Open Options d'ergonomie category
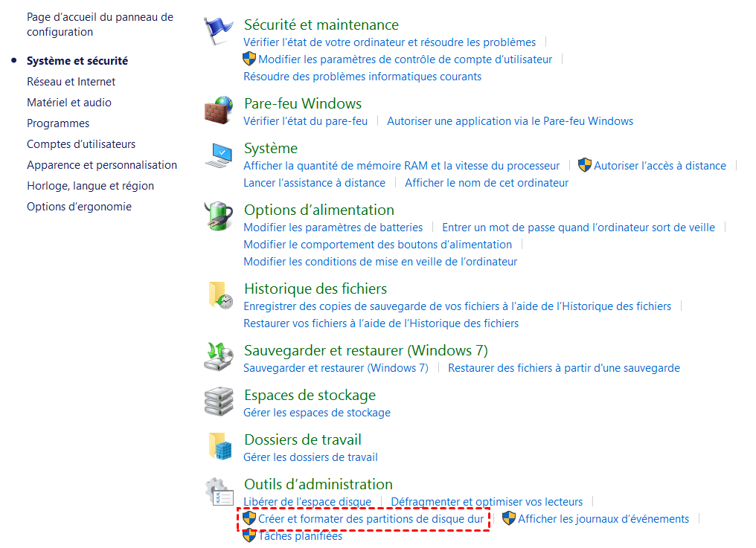The height and width of the screenshot is (548, 756). pyautogui.click(x=79, y=206)
